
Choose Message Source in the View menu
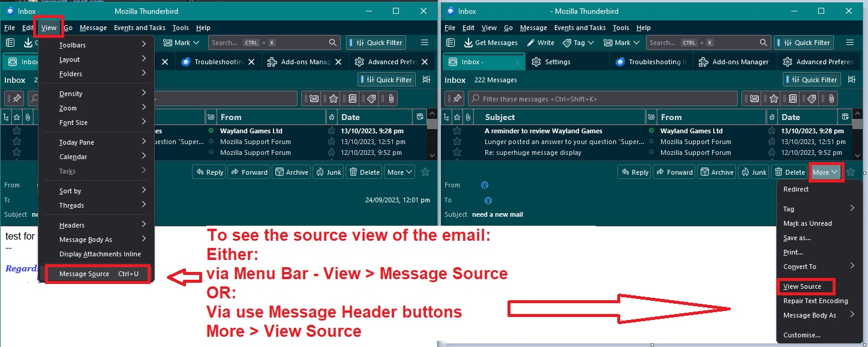click(98, 274)
